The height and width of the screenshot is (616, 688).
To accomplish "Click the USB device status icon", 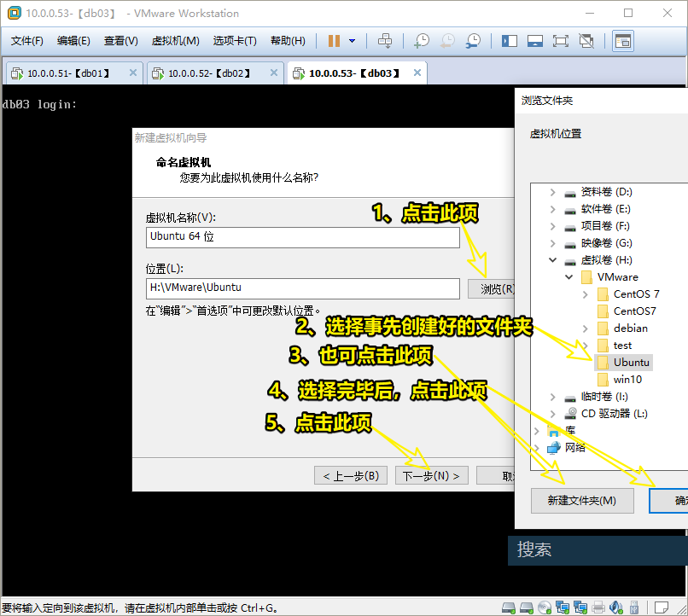I will click(635, 607).
